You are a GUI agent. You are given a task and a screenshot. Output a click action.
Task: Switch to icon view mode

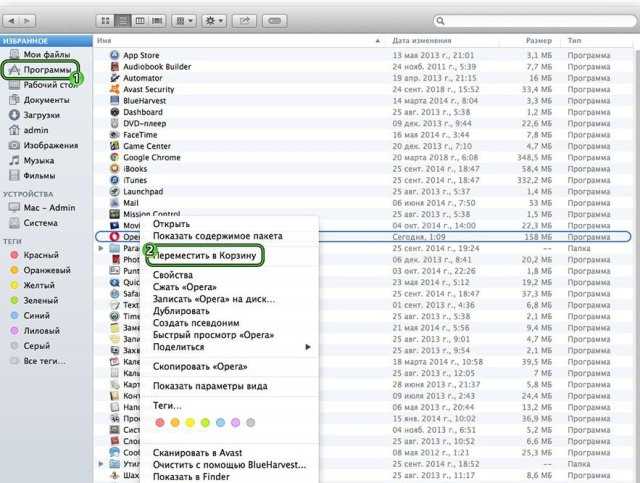(x=105, y=20)
